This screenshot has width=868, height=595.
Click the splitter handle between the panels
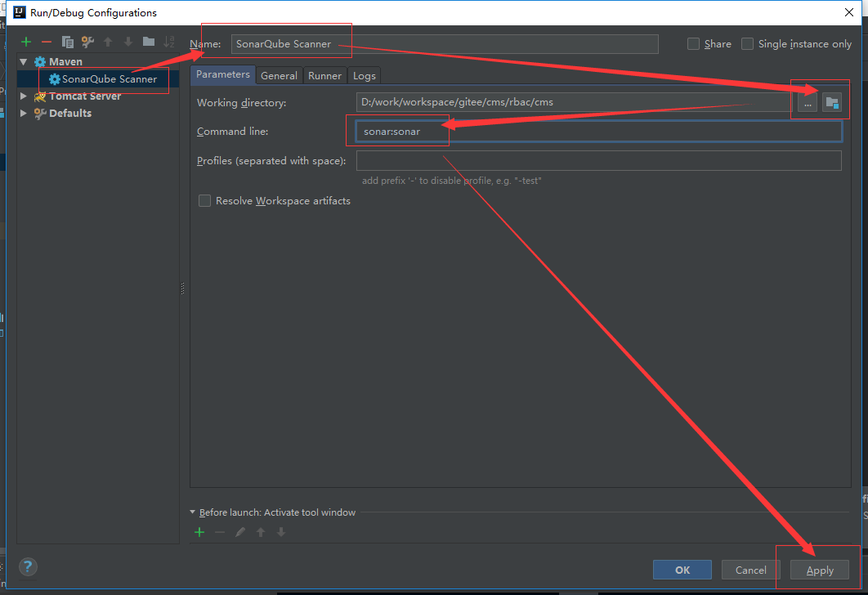(183, 289)
